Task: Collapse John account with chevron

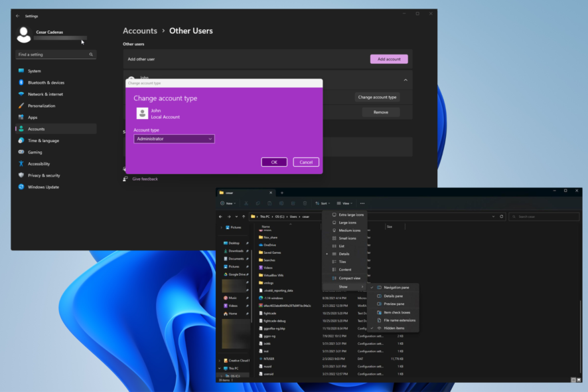Action: [405, 80]
